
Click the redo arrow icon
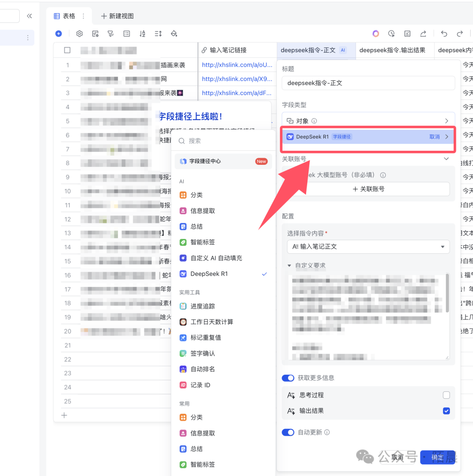[460, 34]
